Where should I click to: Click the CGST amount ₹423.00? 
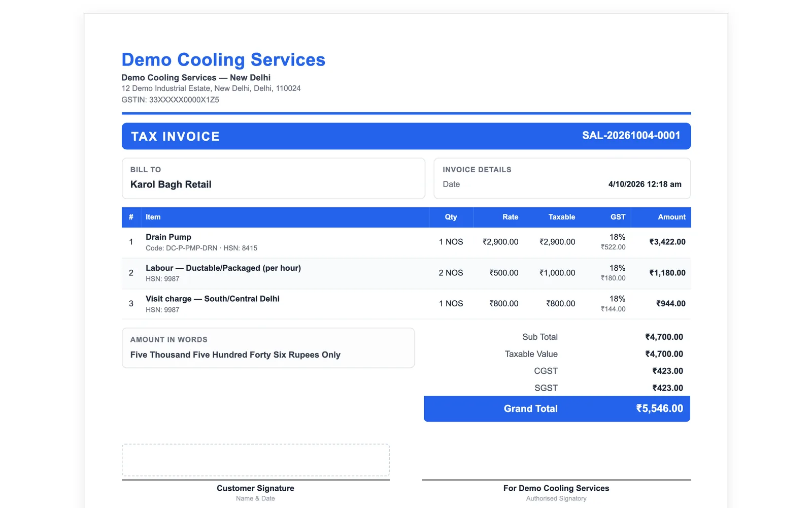click(x=667, y=371)
